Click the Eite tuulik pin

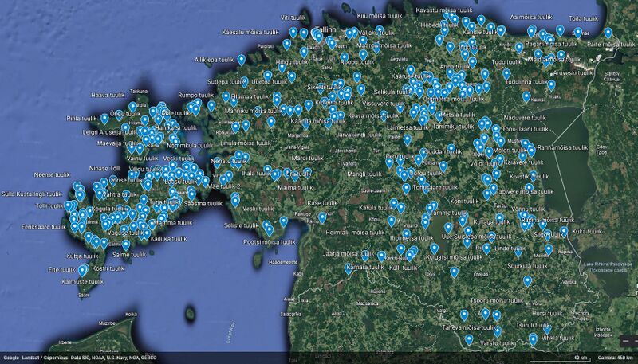click(83, 271)
